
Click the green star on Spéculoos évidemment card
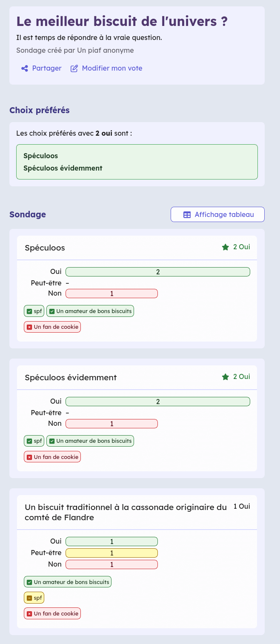(x=226, y=377)
